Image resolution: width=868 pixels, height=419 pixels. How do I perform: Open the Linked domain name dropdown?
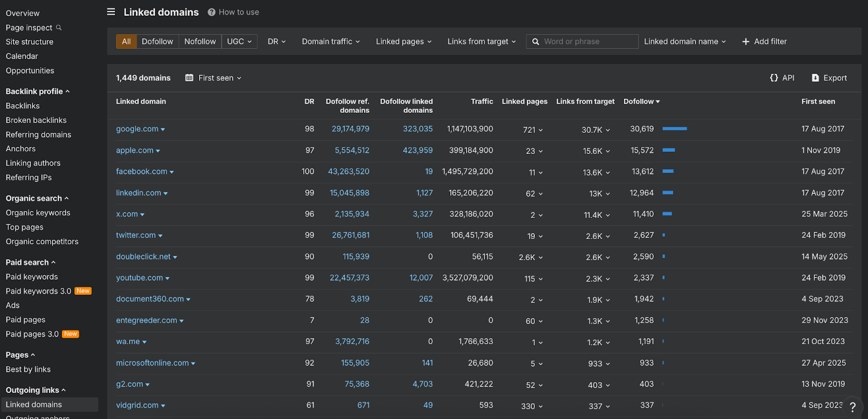(x=685, y=42)
